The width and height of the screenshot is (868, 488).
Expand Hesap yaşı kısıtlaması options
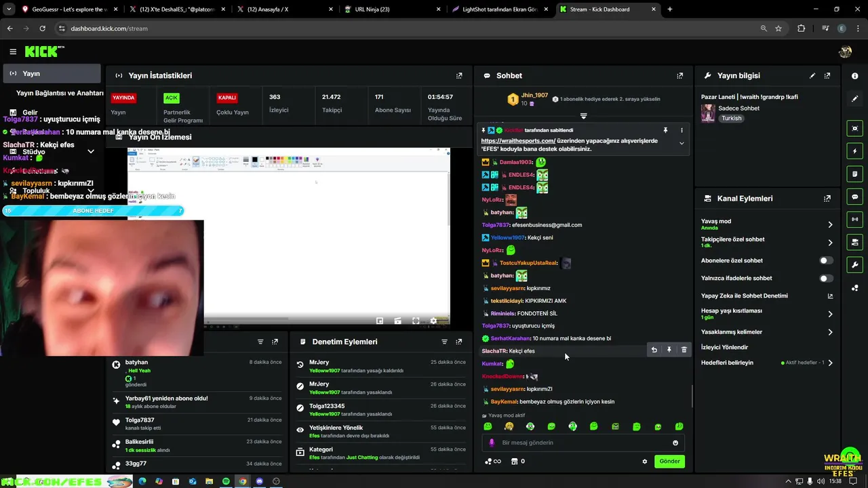[x=830, y=314]
